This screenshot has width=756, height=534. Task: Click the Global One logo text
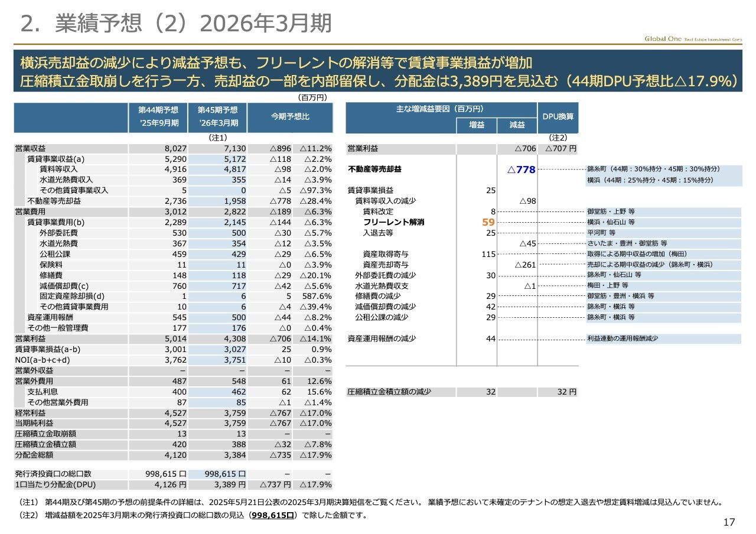(693, 39)
